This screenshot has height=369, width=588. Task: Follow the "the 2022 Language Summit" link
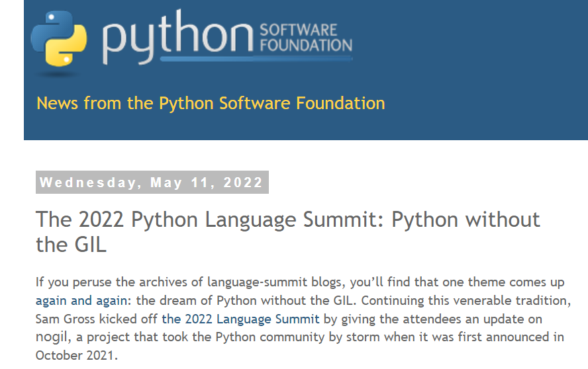pos(241,319)
